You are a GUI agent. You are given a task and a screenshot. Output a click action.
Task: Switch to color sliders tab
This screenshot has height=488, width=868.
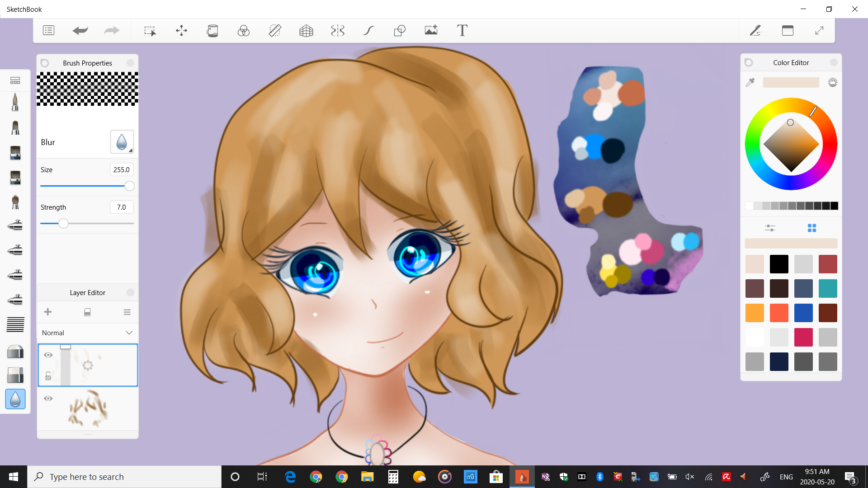pos(770,228)
